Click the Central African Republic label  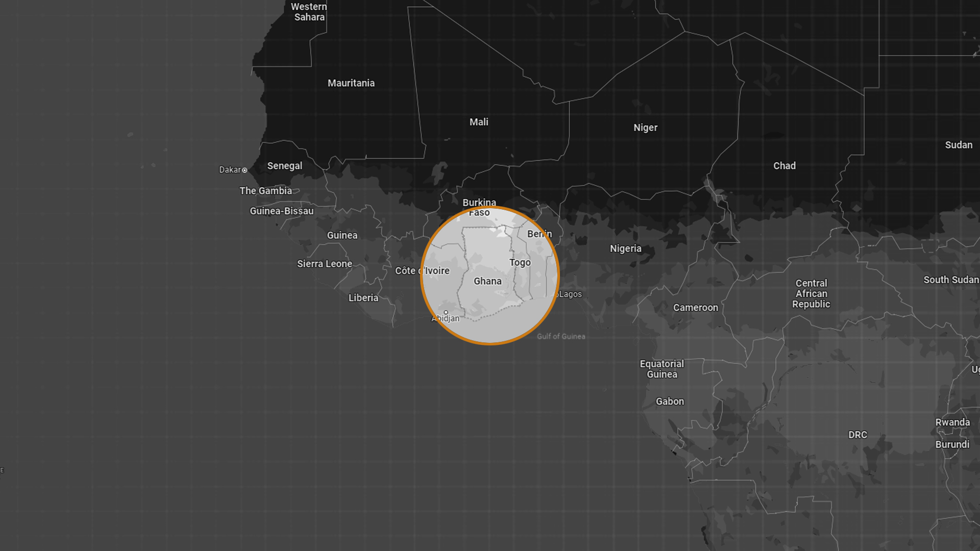[x=811, y=294]
